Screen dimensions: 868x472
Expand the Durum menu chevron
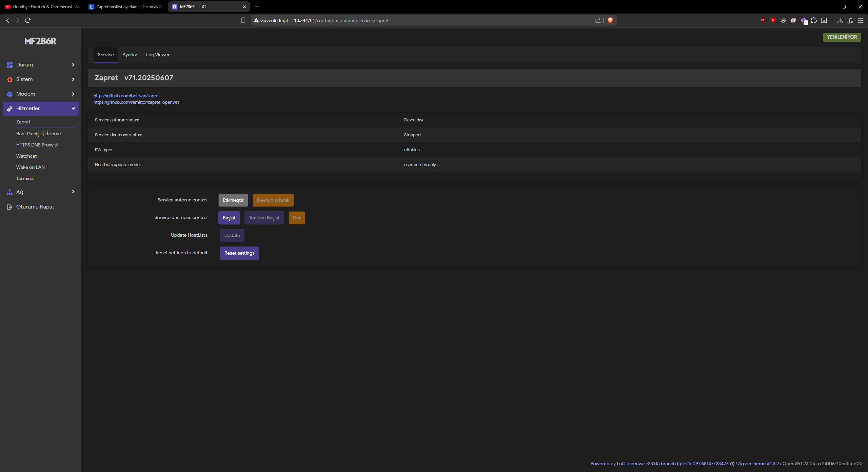point(73,65)
